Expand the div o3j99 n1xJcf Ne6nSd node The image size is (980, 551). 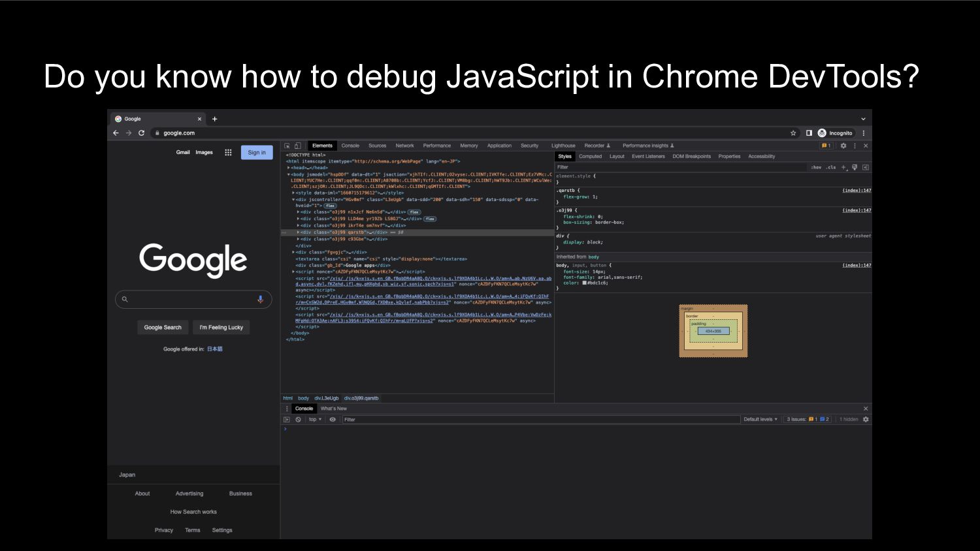coord(299,212)
